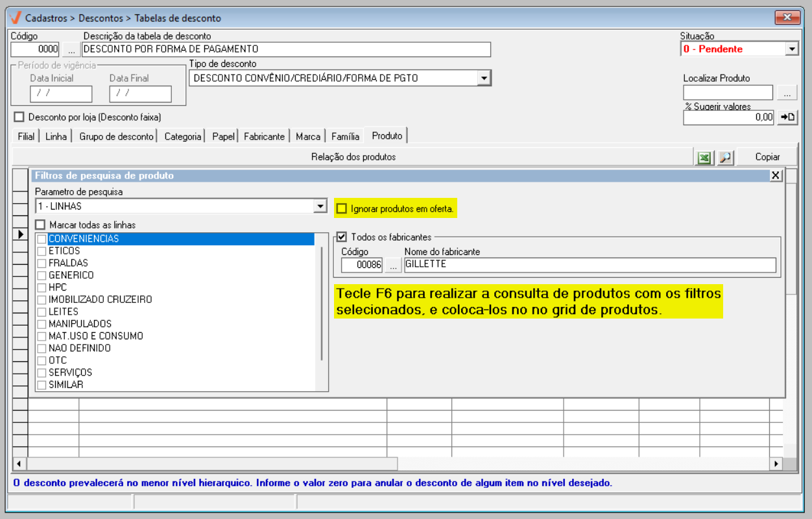Screen dimensions: 812x519
Task: Click the Data Inicial input field
Action: (x=61, y=93)
